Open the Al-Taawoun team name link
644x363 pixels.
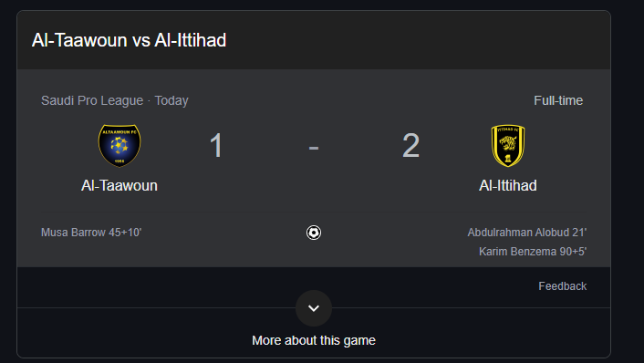click(119, 186)
